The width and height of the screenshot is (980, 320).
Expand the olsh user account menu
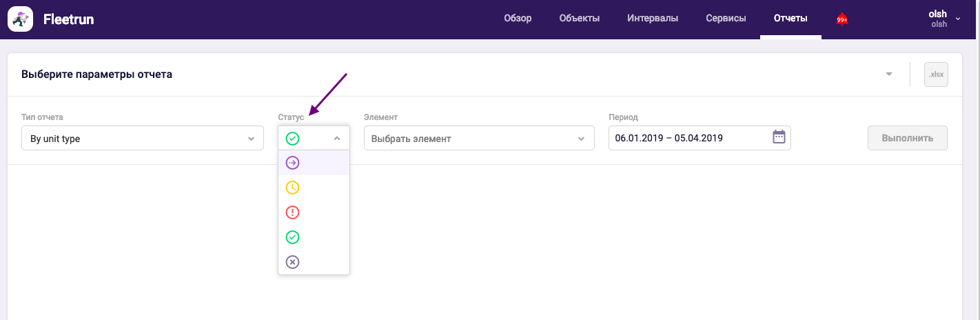[x=943, y=19]
